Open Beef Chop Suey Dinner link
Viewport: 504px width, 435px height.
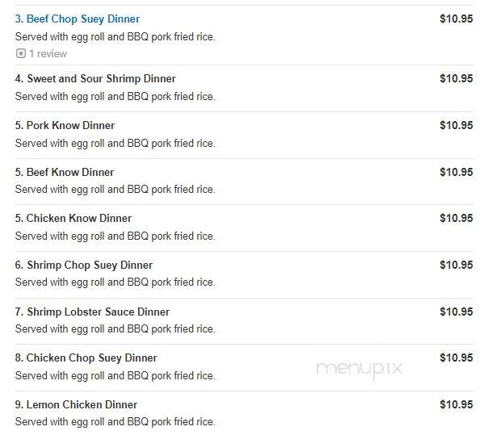point(78,19)
